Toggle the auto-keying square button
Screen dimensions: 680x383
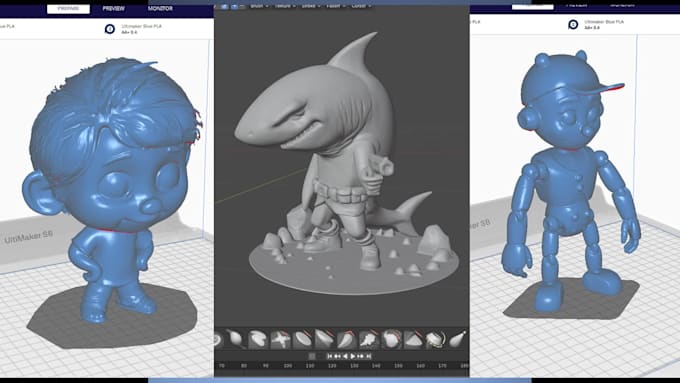click(x=312, y=356)
